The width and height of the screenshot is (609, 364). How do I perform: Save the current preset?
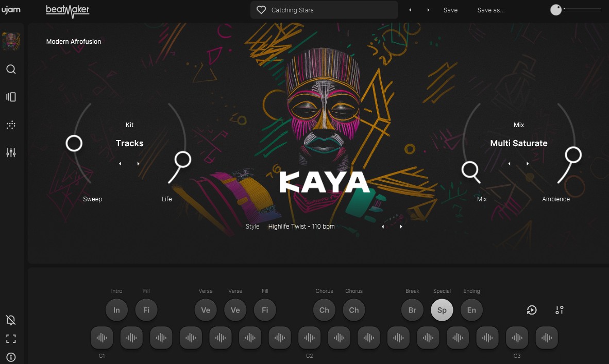point(450,10)
